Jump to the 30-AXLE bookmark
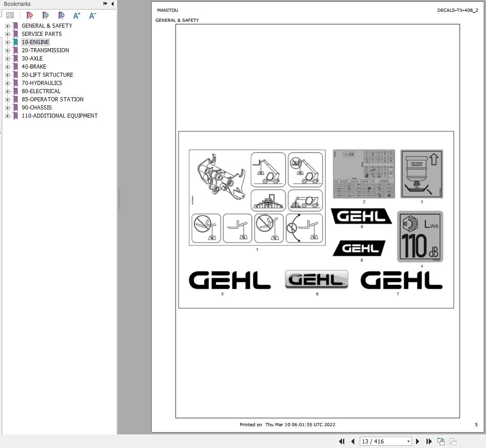The image size is (486, 448). pos(32,58)
